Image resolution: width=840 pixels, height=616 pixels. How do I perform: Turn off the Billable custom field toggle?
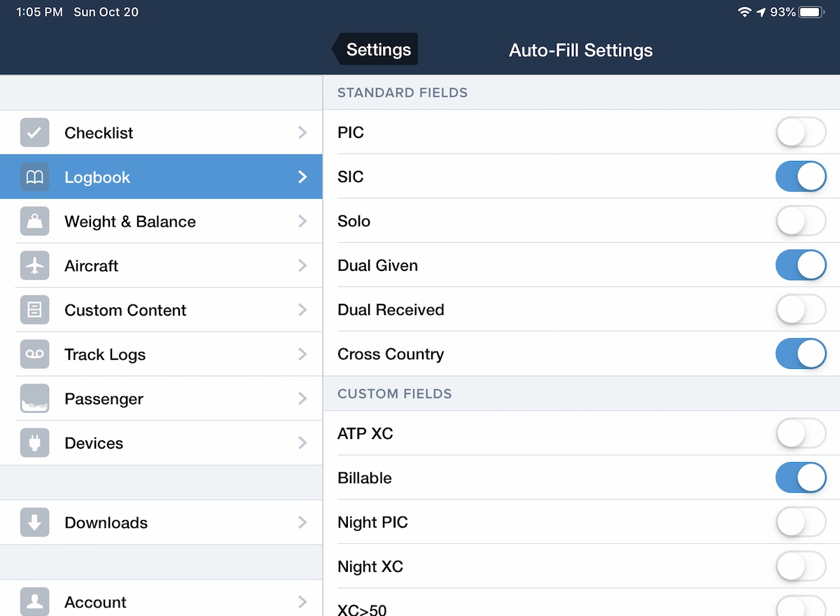[x=800, y=478]
